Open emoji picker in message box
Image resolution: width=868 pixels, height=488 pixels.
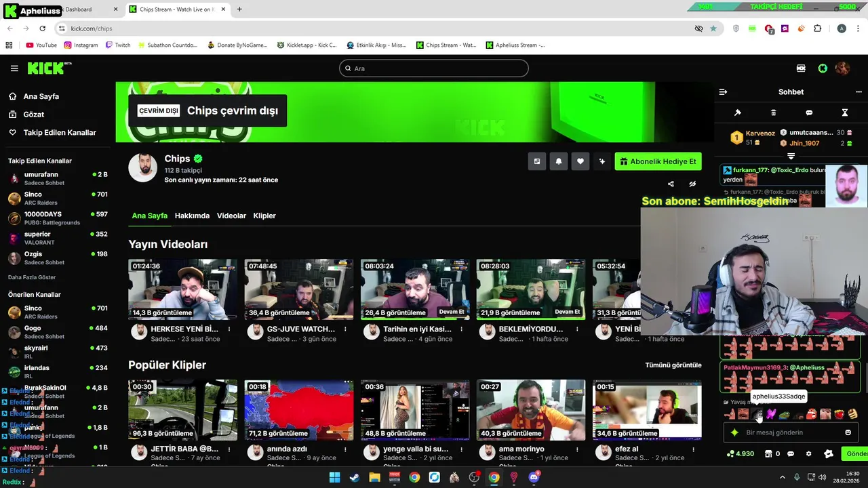848,432
